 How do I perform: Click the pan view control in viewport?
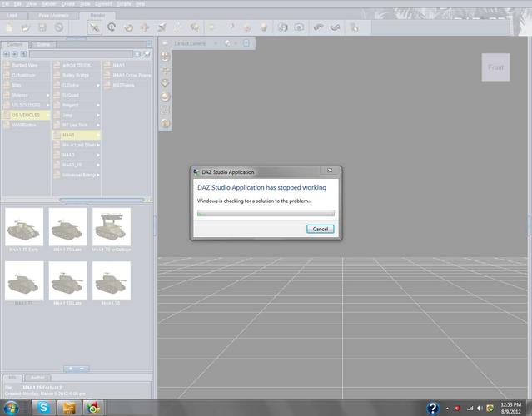165,70
